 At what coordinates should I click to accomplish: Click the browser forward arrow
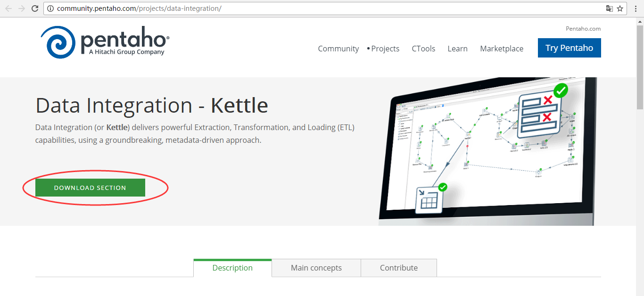[x=22, y=8]
